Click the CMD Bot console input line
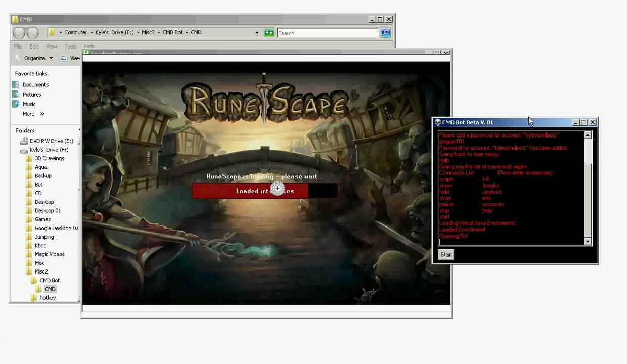The height and width of the screenshot is (364, 627). (511, 242)
